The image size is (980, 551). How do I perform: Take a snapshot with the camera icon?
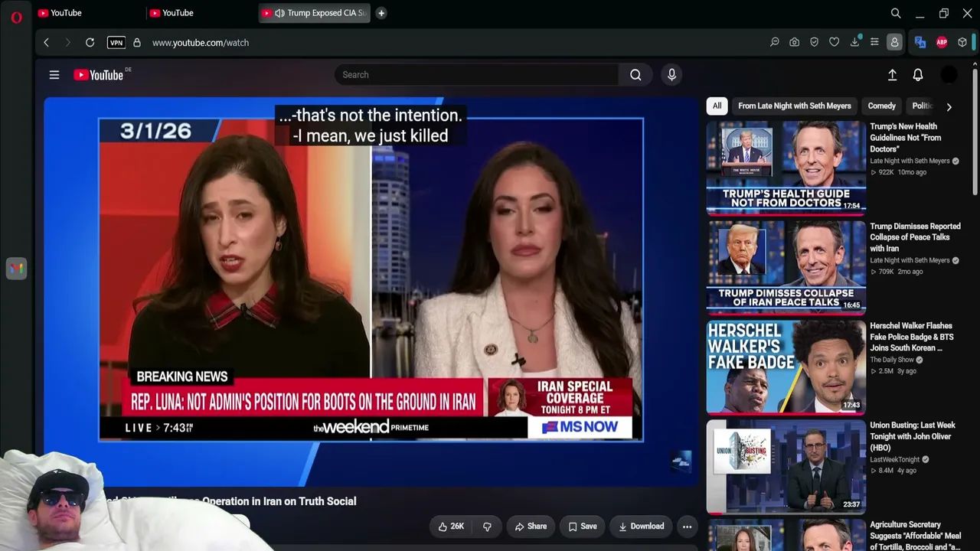(795, 43)
